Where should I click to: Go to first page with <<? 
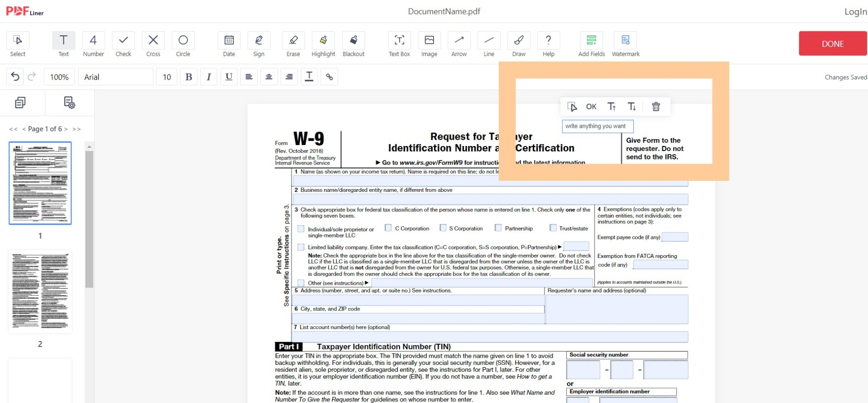tap(13, 129)
